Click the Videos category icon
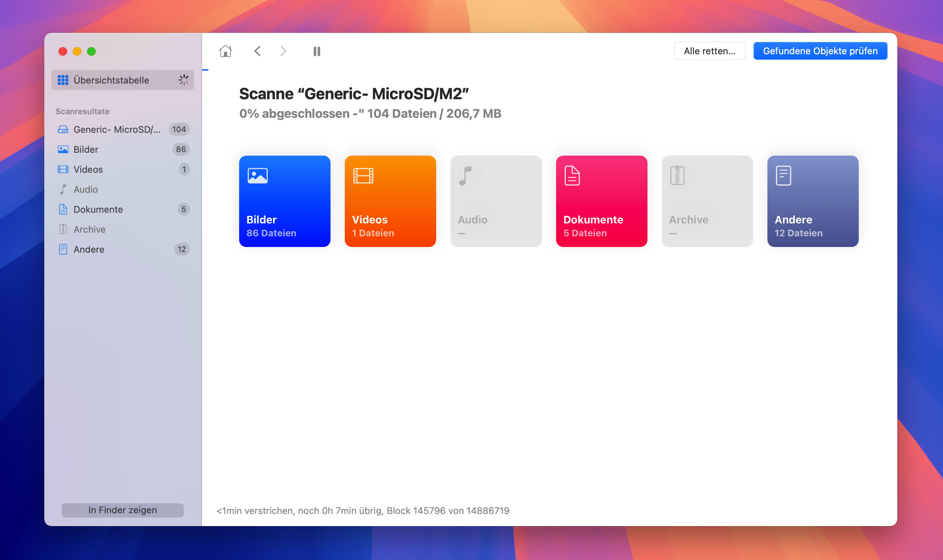 [x=390, y=201]
